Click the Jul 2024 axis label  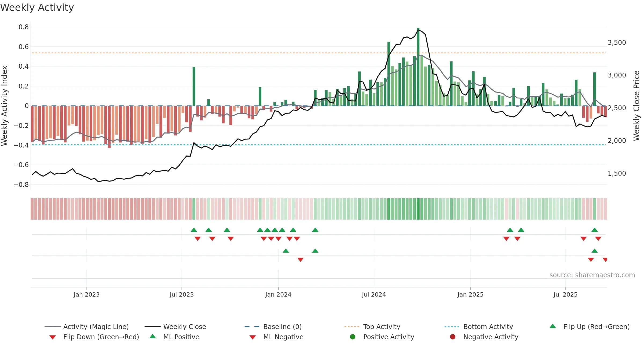coord(374,294)
